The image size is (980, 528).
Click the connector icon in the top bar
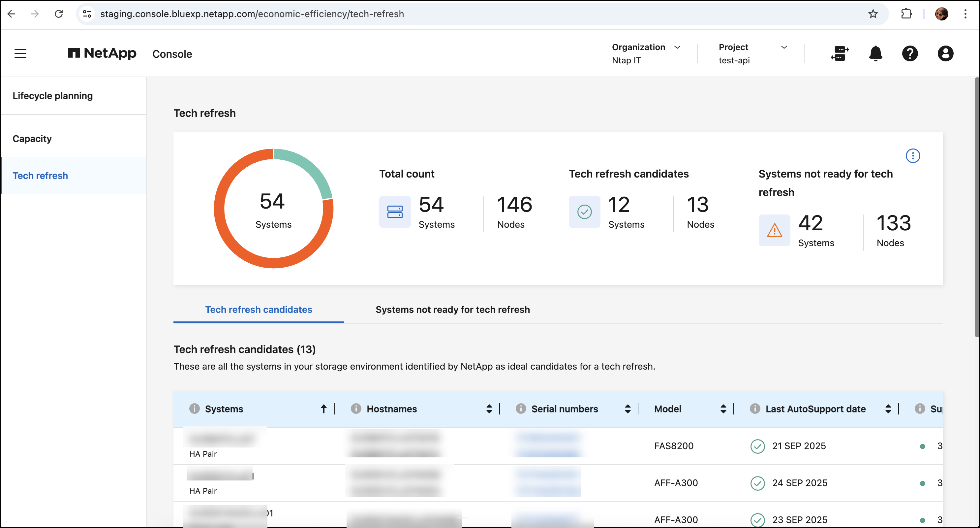click(x=840, y=54)
